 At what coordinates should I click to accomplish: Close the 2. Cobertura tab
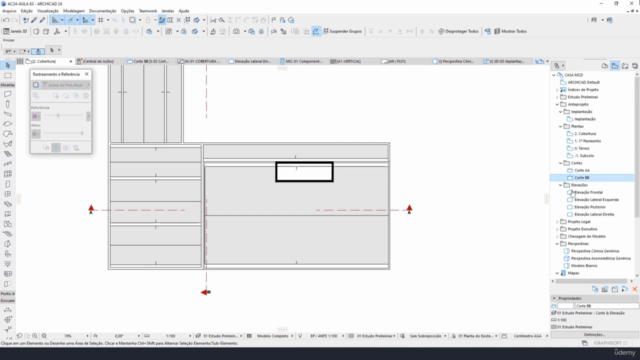(x=71, y=61)
